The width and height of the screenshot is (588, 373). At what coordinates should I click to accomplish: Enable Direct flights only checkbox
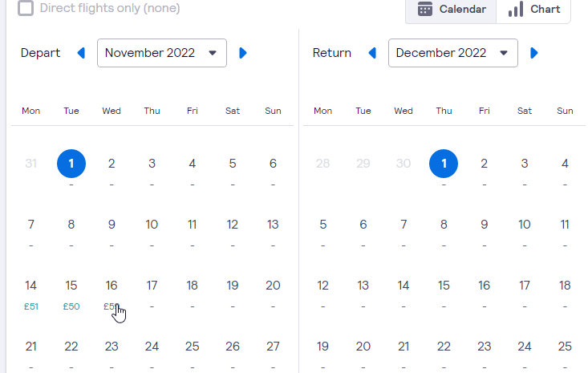tap(26, 8)
